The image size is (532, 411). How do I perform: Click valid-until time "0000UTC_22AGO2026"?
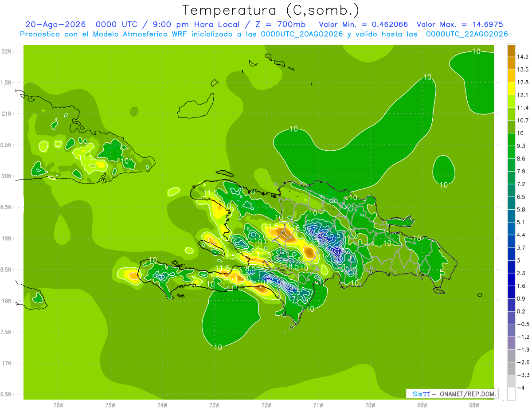coord(467,34)
